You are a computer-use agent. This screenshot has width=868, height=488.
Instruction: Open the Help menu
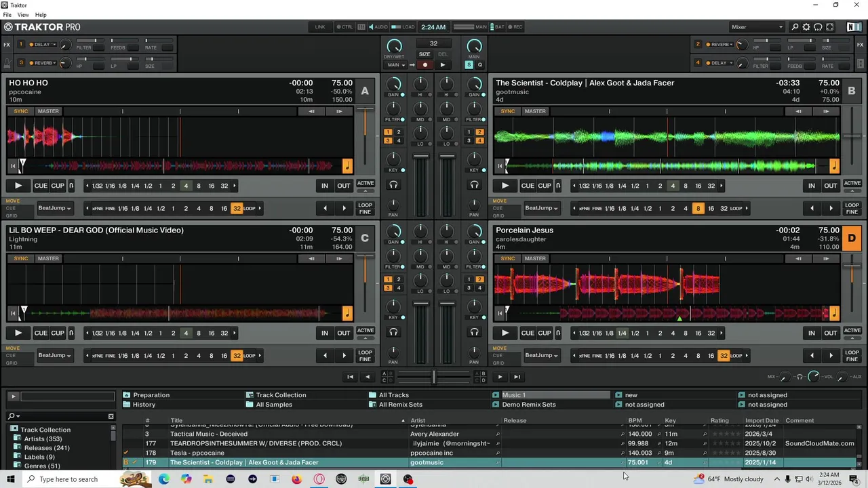(41, 15)
